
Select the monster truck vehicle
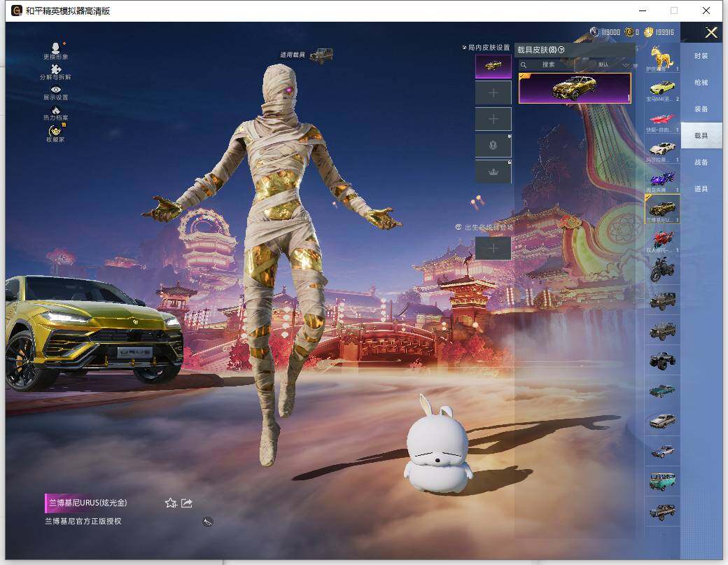[x=662, y=361]
